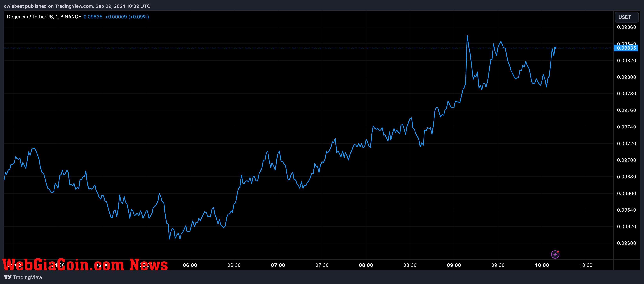
Task: Click the 0.09720 price axis label
Action: click(626, 144)
